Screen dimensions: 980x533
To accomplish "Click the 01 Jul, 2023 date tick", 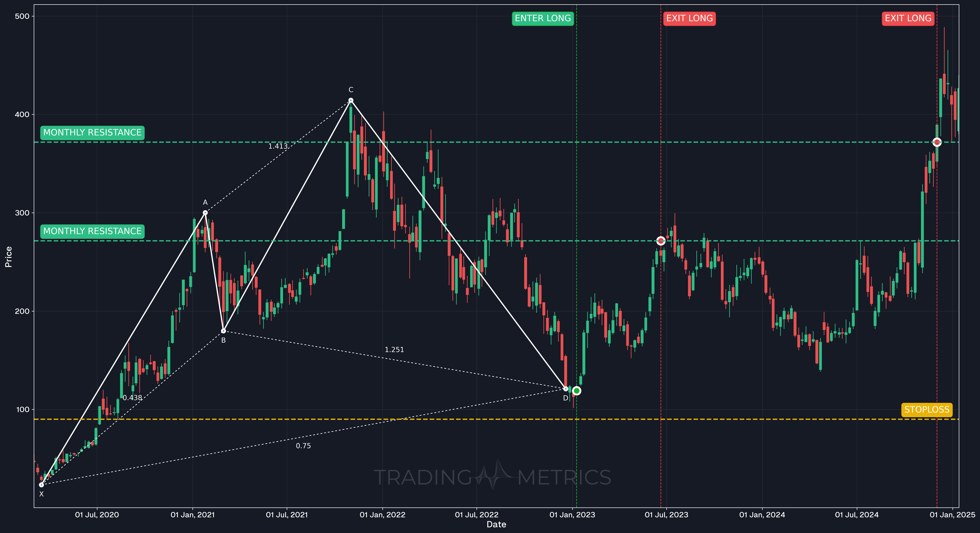I will [x=667, y=515].
